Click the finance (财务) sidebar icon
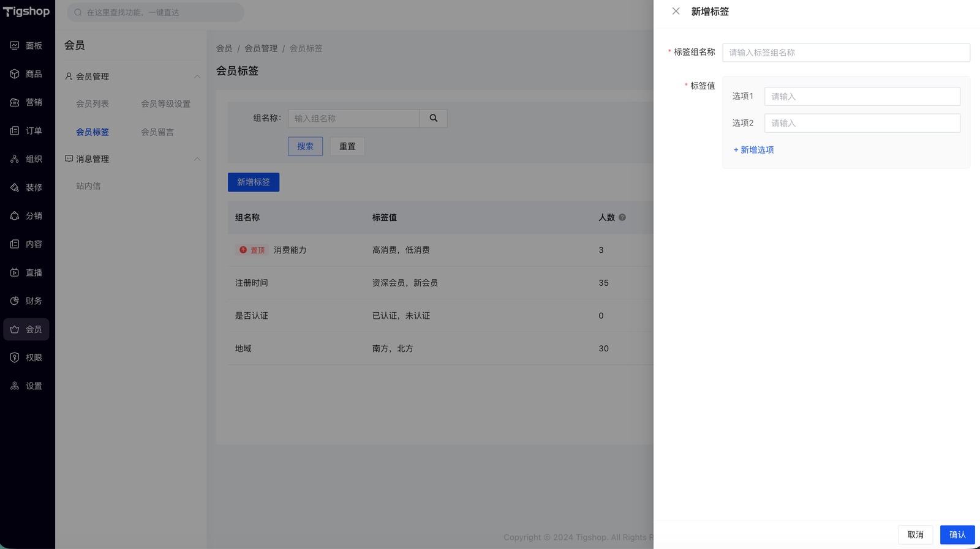Image resolution: width=980 pixels, height=549 pixels. 15,301
